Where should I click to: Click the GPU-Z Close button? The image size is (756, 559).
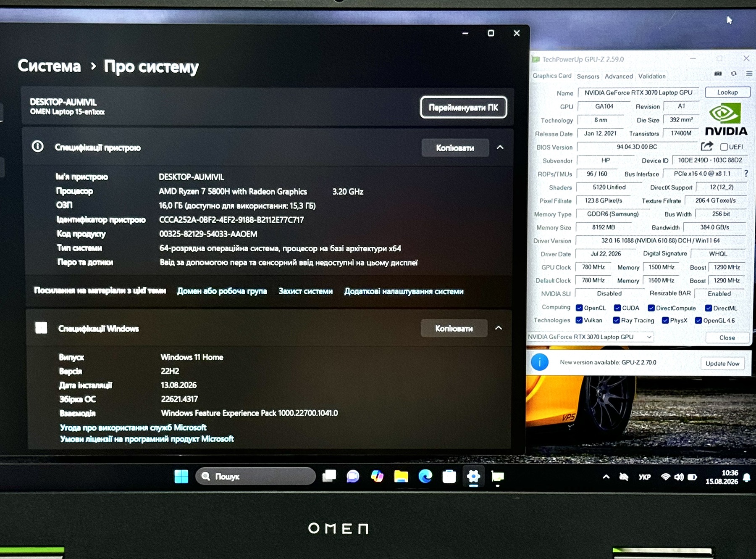click(727, 338)
